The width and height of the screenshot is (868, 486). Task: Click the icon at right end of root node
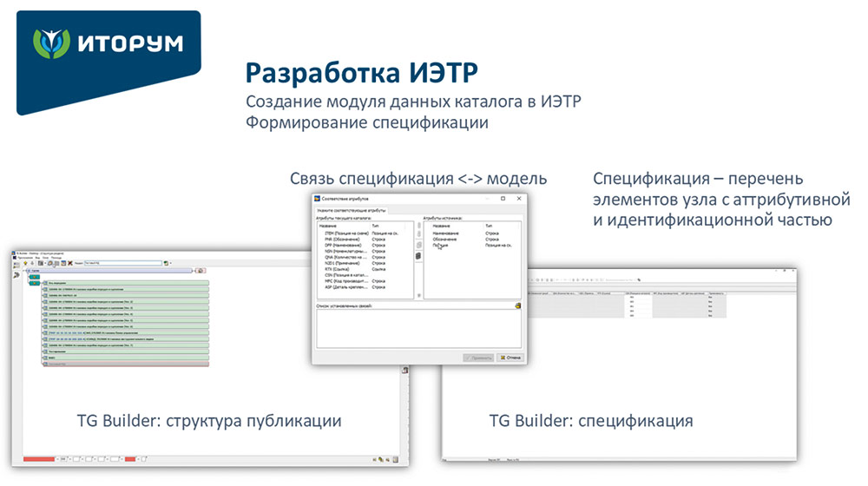pyautogui.click(x=201, y=271)
